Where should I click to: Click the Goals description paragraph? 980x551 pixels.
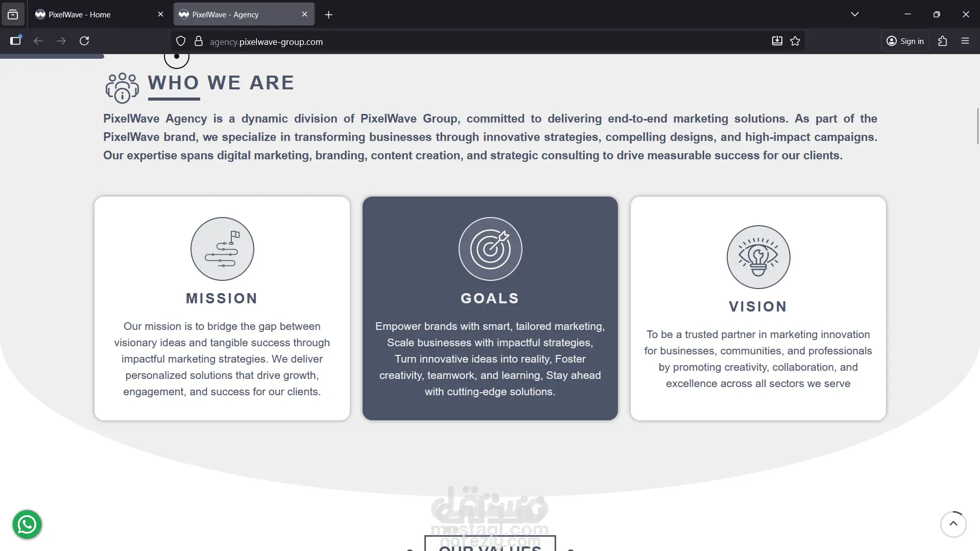[x=490, y=359]
